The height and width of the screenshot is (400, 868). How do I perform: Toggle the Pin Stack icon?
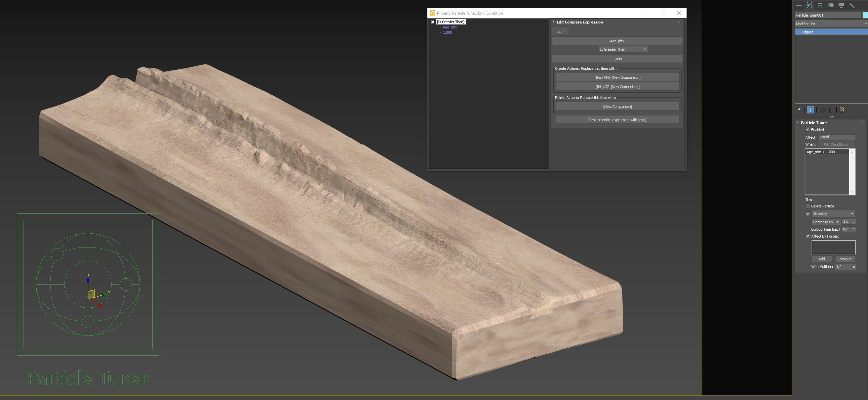798,110
